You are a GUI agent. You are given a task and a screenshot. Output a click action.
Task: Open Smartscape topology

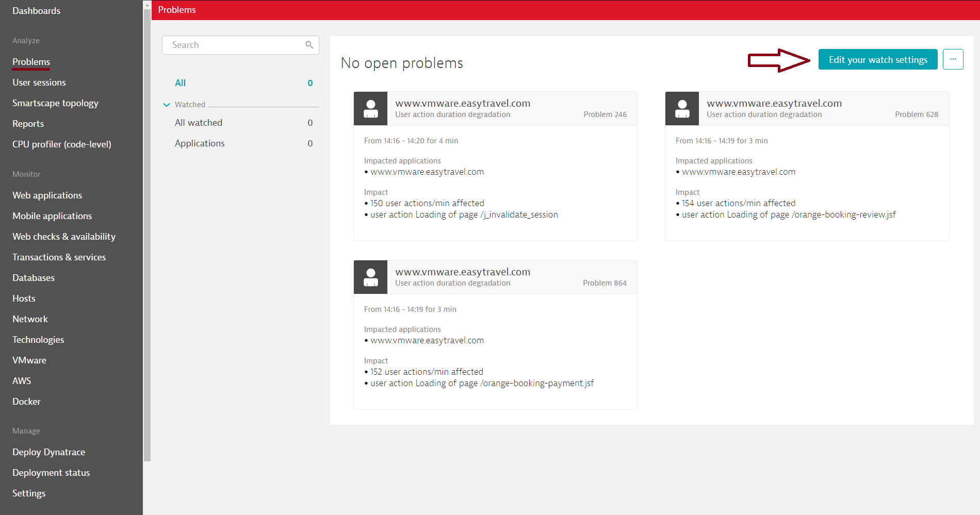click(55, 103)
